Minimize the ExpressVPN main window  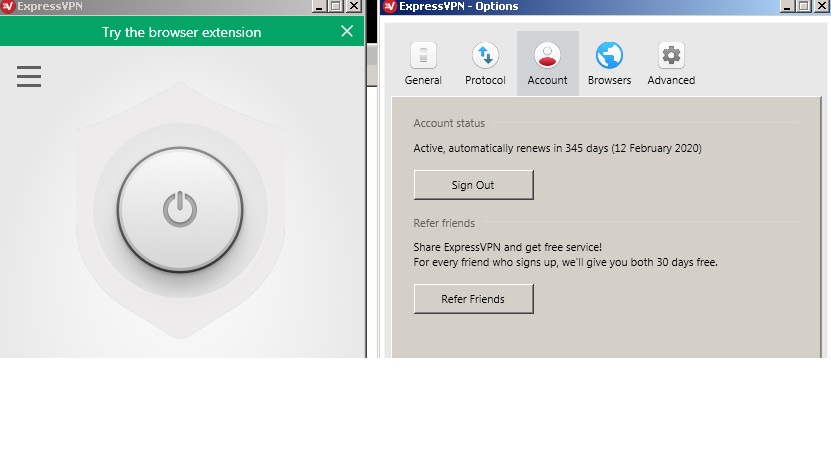coord(319,6)
